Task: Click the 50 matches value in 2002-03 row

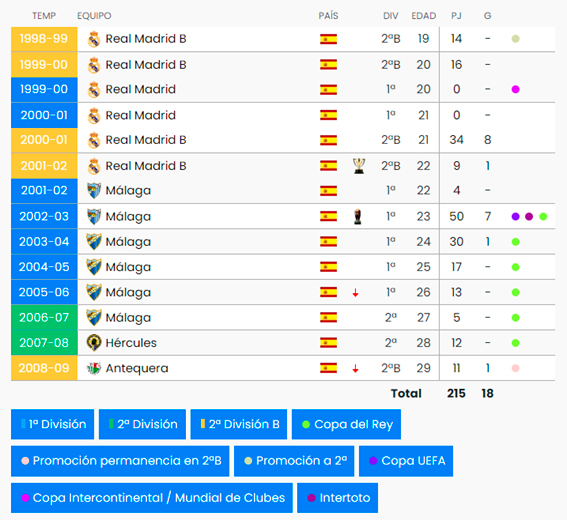Action: tap(456, 217)
